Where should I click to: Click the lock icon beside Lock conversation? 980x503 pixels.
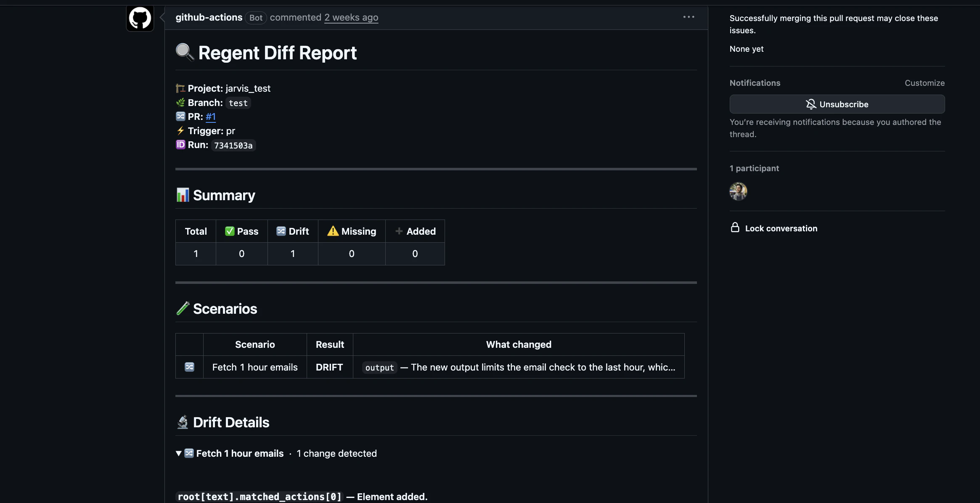point(734,228)
